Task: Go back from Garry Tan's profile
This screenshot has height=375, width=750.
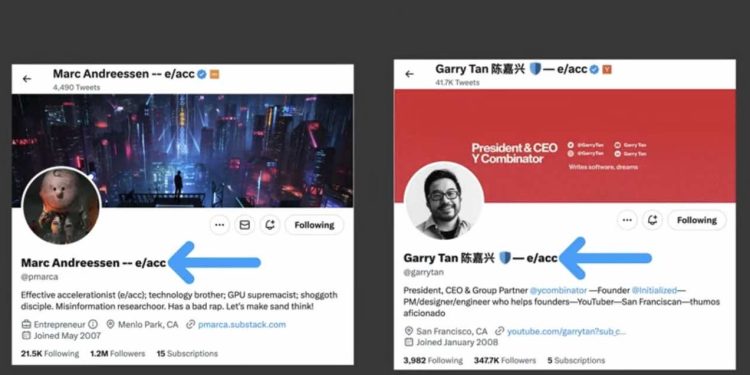Action: click(x=409, y=74)
